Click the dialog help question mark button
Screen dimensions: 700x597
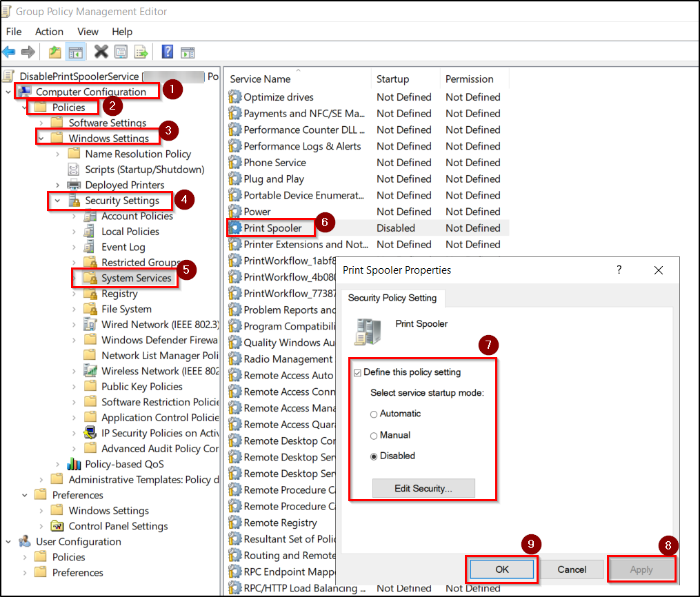coord(619,270)
